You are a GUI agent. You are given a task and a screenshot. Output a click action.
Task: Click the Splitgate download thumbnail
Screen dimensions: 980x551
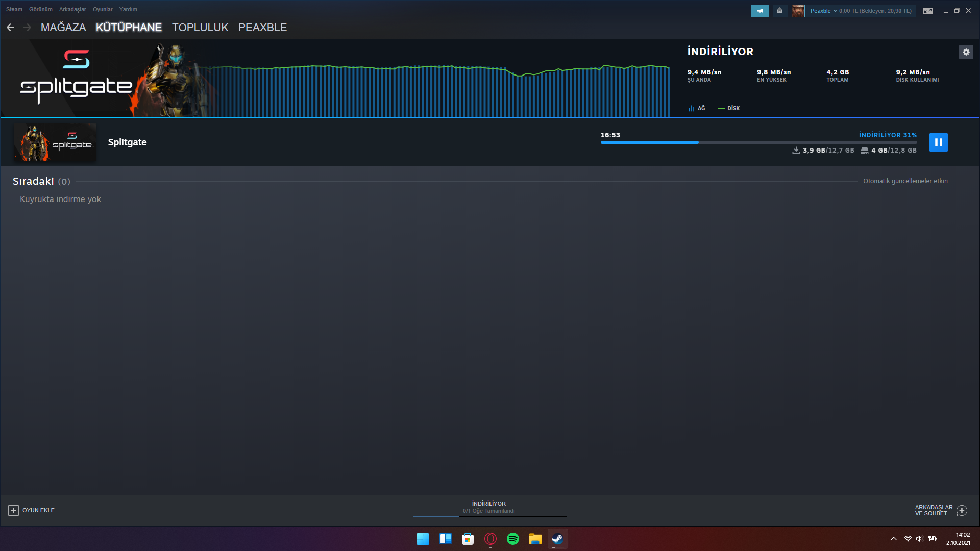click(x=55, y=142)
